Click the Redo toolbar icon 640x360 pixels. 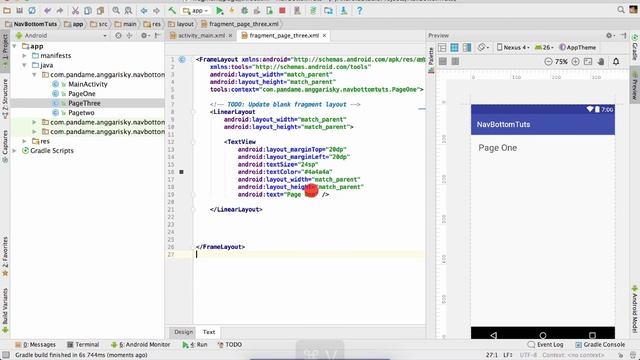coord(60,11)
